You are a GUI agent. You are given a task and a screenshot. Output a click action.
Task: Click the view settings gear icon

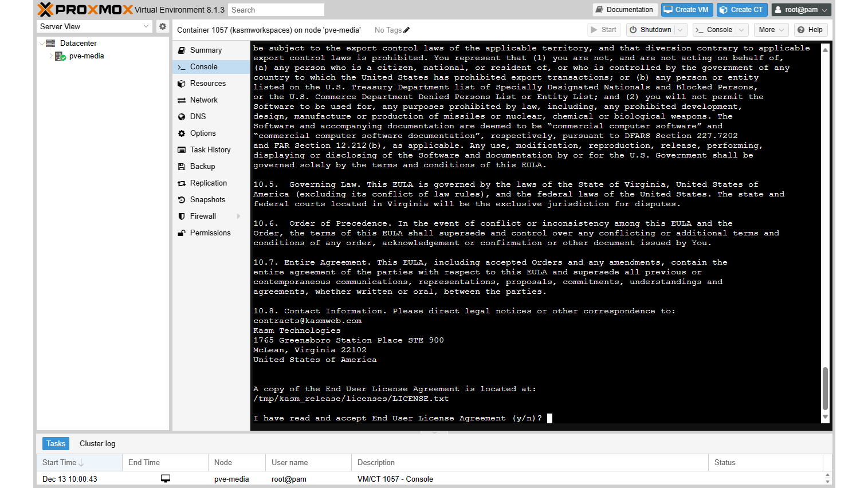162,26
